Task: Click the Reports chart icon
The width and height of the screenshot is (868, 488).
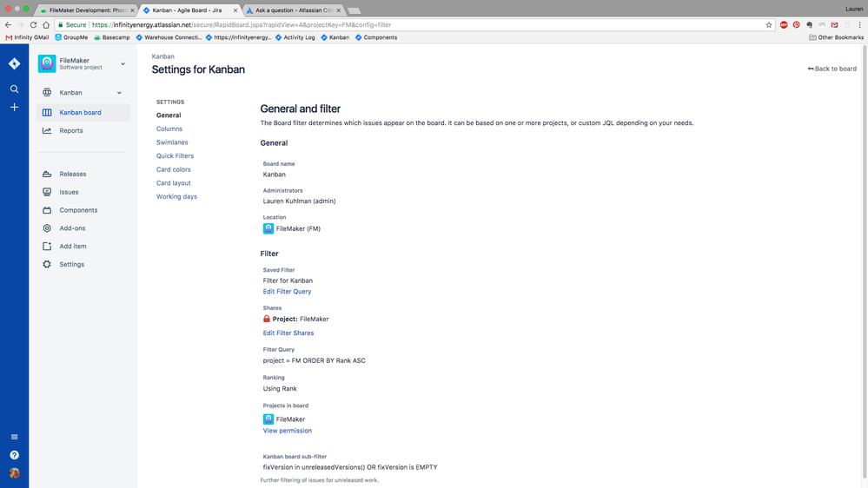Action: (47, 130)
